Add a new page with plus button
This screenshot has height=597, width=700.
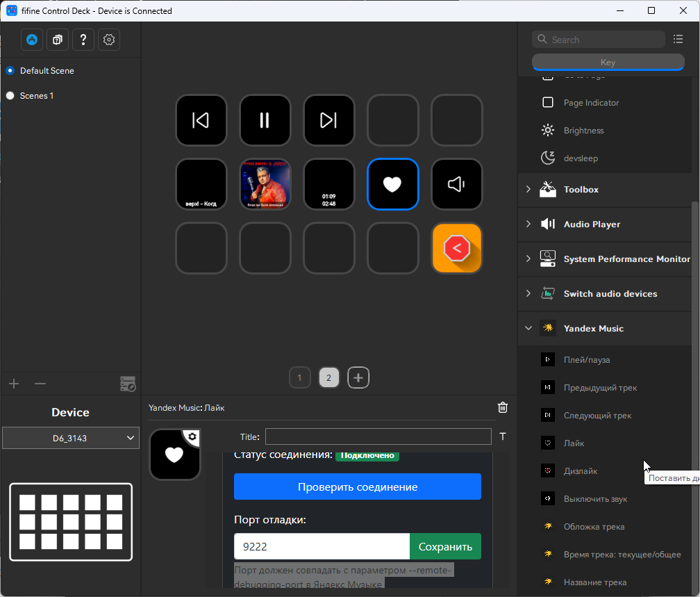[358, 378]
